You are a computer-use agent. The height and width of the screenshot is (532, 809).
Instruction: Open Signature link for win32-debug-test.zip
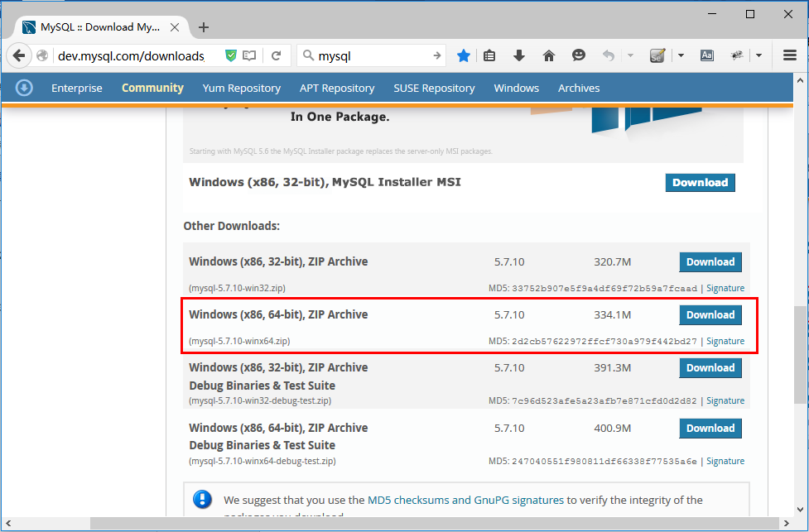click(x=725, y=400)
